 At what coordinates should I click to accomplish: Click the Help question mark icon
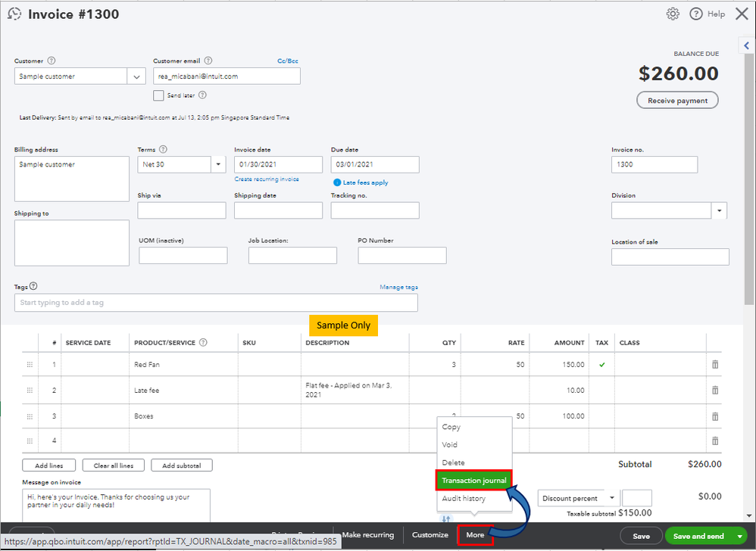click(x=695, y=14)
